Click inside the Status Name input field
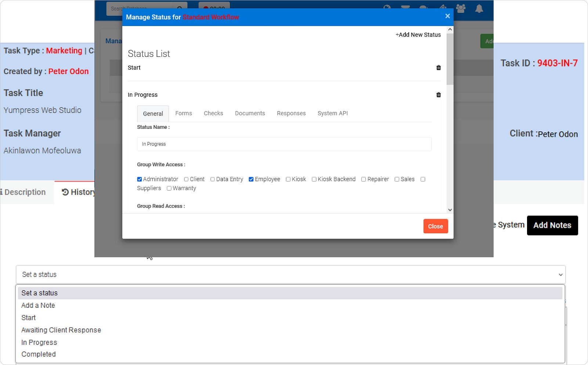The width and height of the screenshot is (588, 365). pyautogui.click(x=284, y=144)
